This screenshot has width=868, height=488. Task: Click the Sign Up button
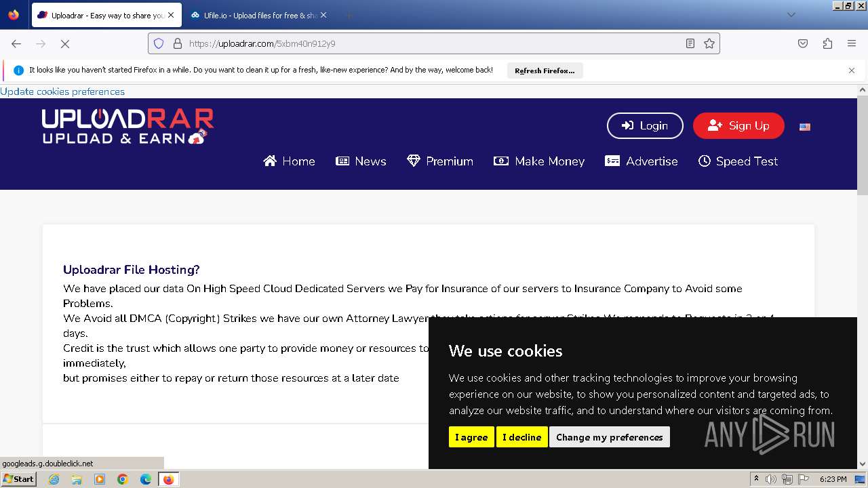tap(738, 125)
